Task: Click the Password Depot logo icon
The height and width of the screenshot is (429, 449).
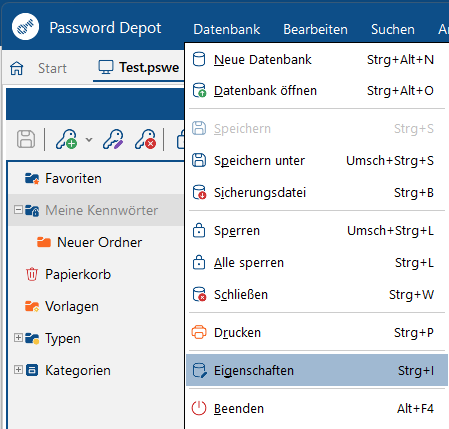Action: click(25, 27)
